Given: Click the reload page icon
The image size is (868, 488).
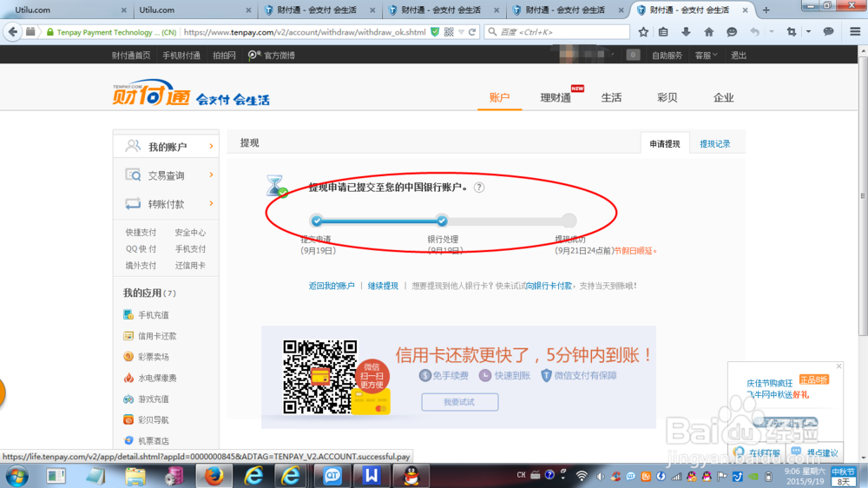Looking at the screenshot, I should click(x=472, y=32).
